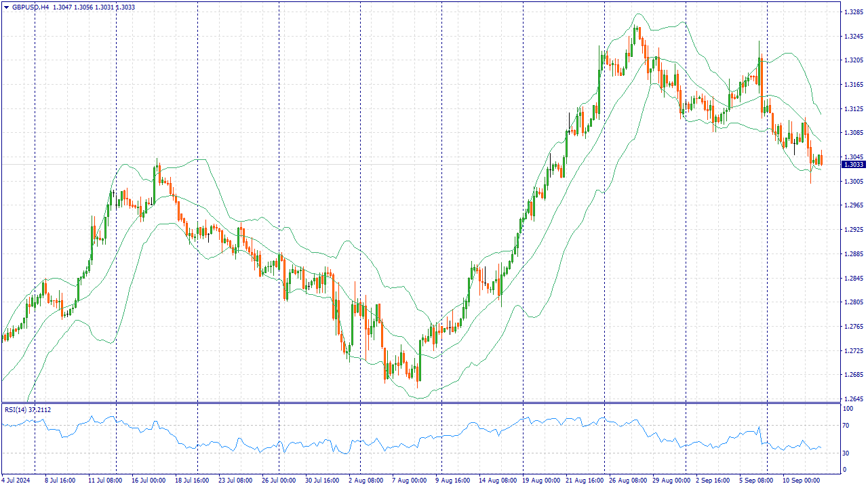Click price axis label 1.2965
868x488 pixels.
(853, 205)
